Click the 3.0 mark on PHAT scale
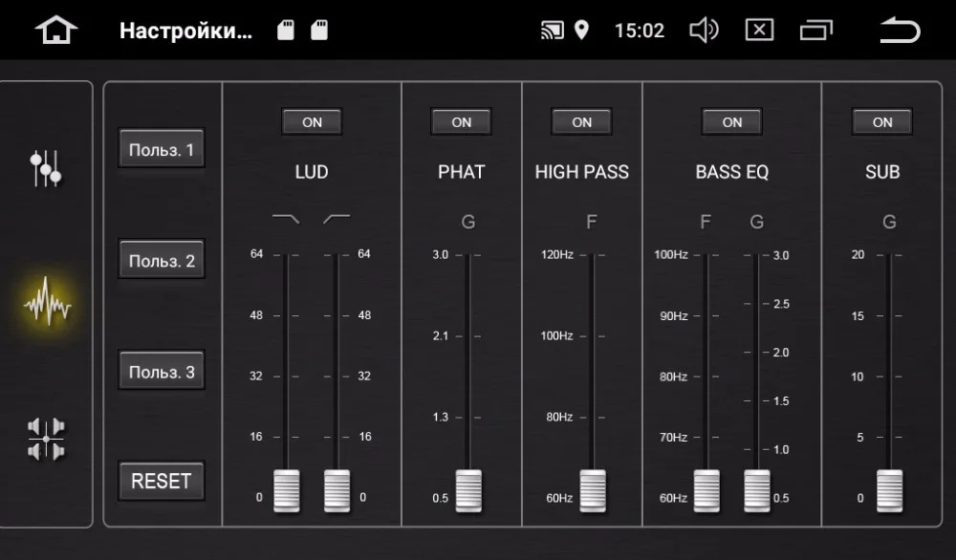The width and height of the screenshot is (956, 560). [x=440, y=254]
